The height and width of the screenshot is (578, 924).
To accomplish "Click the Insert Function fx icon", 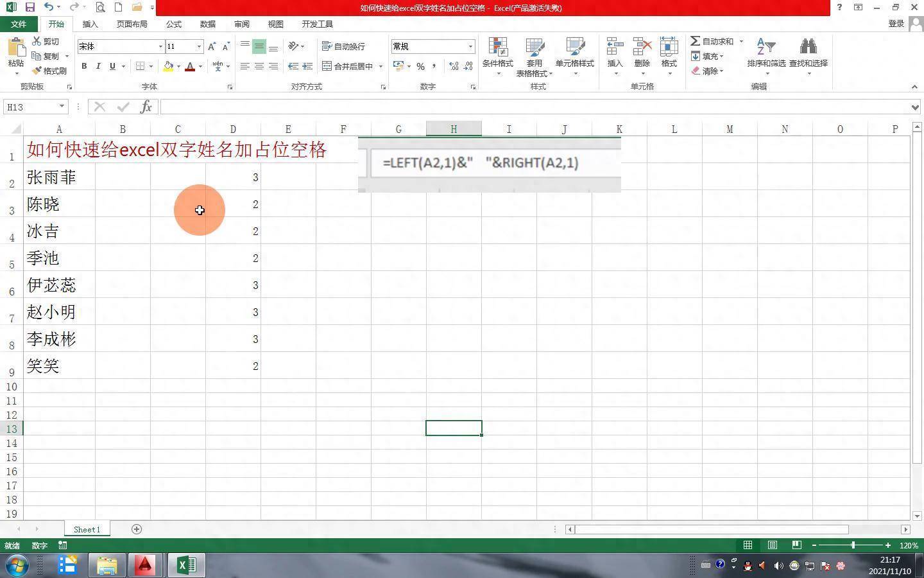I will pos(146,107).
